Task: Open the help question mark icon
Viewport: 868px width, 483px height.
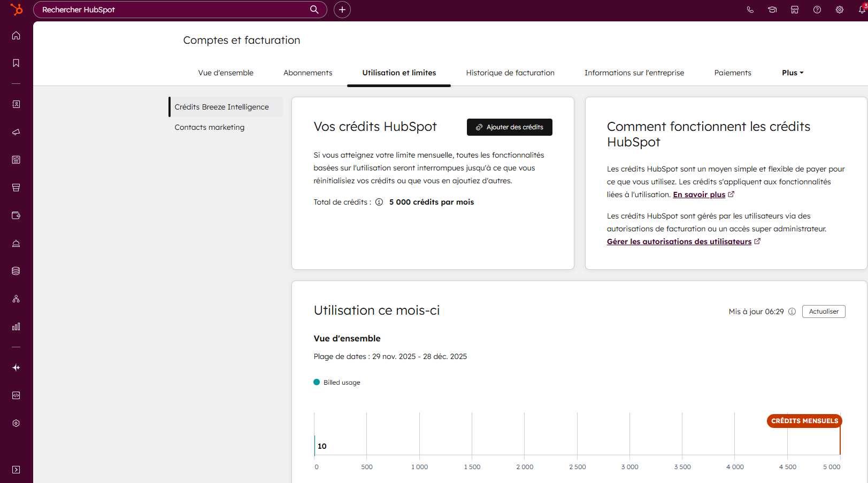Action: [x=817, y=10]
